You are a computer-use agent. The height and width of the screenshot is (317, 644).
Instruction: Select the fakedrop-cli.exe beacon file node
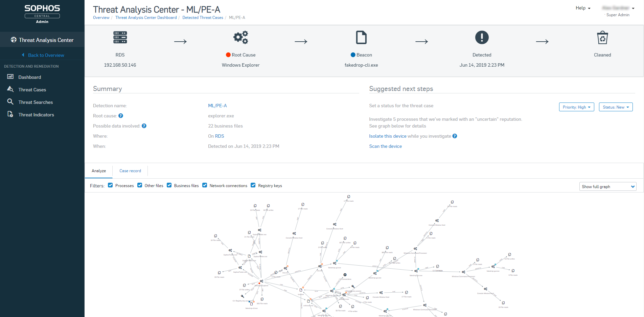point(251,304)
